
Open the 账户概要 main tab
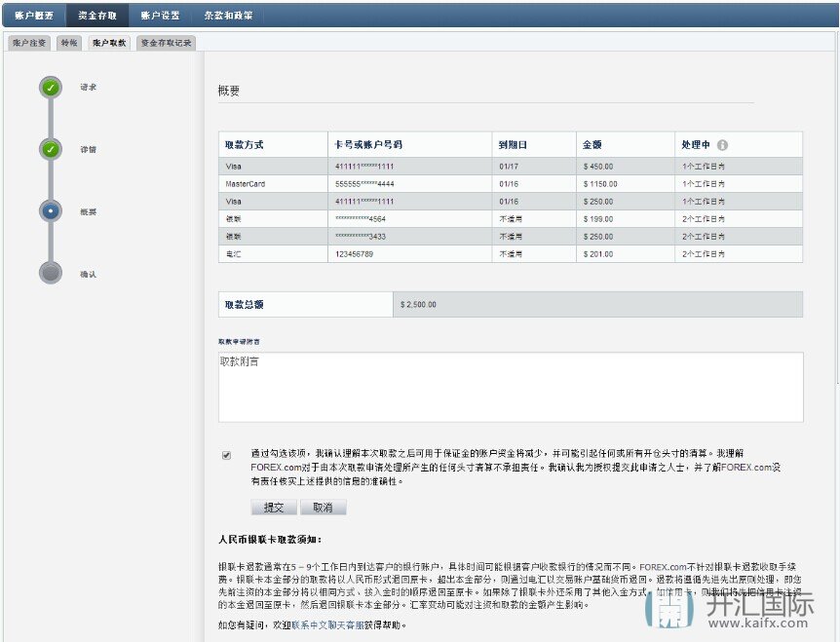coord(34,16)
